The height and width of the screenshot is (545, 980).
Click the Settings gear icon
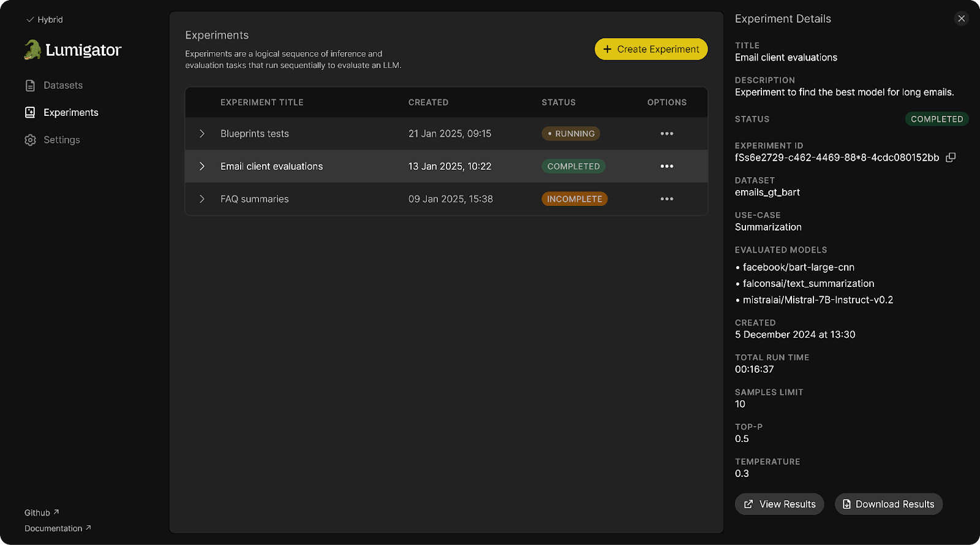point(30,140)
